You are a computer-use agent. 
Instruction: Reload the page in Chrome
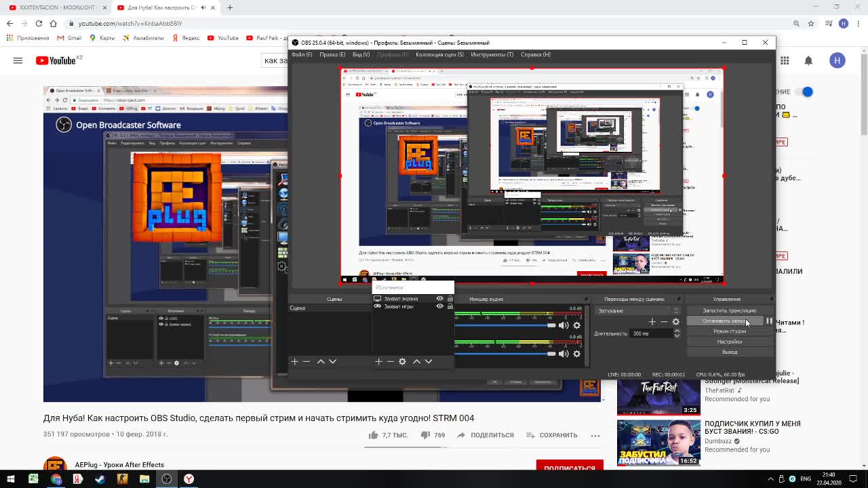click(x=40, y=23)
